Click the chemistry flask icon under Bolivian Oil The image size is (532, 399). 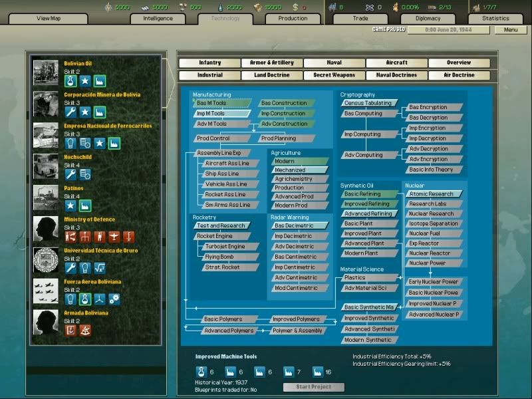click(x=70, y=81)
